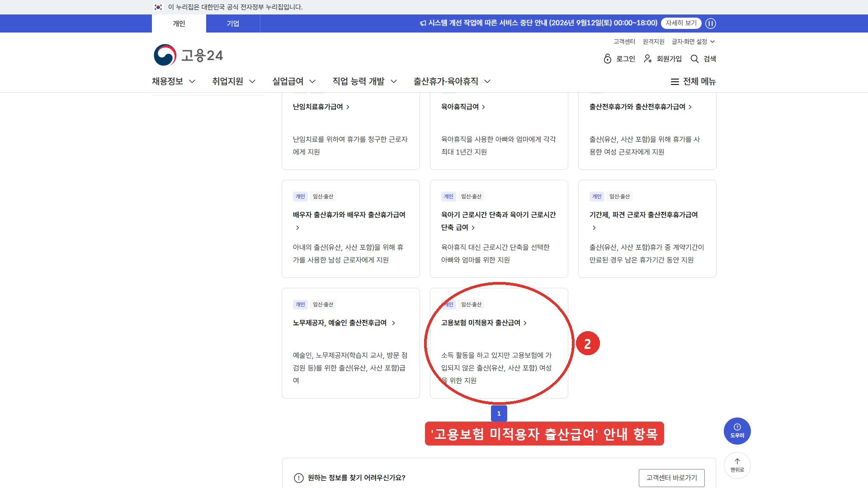Open 출산전후휴가와 출산전후휴가급여 link
The image size is (868, 488).
(641, 107)
